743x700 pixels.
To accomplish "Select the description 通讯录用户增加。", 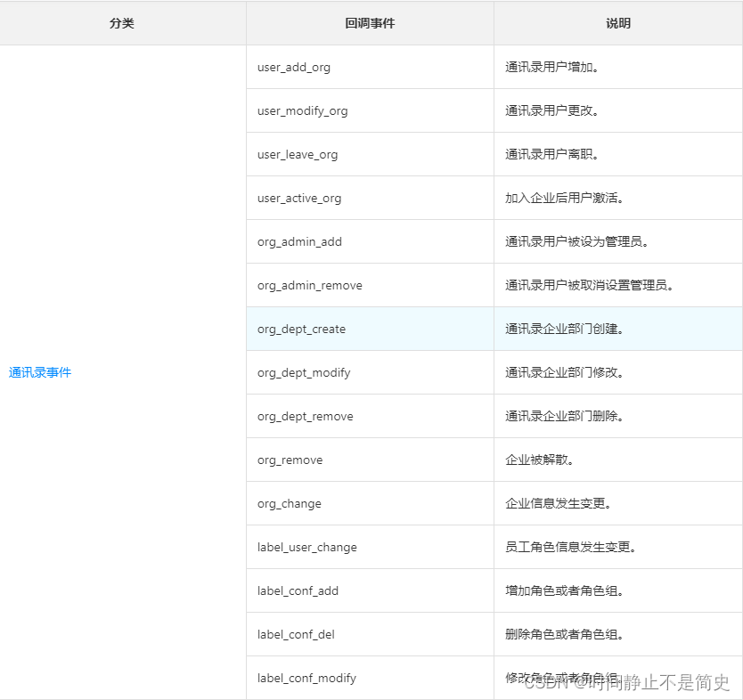I will coord(552,68).
